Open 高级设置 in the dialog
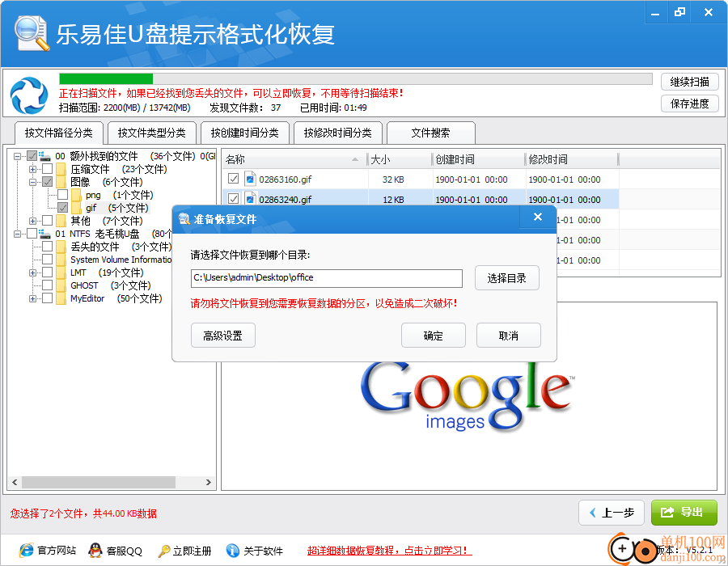The width and height of the screenshot is (728, 566). 223,336
